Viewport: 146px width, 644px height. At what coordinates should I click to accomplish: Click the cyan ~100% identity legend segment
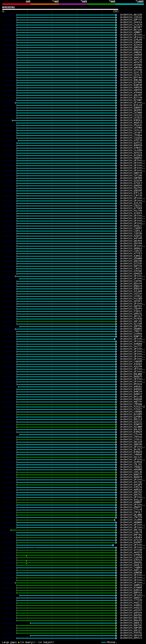(129, 4)
